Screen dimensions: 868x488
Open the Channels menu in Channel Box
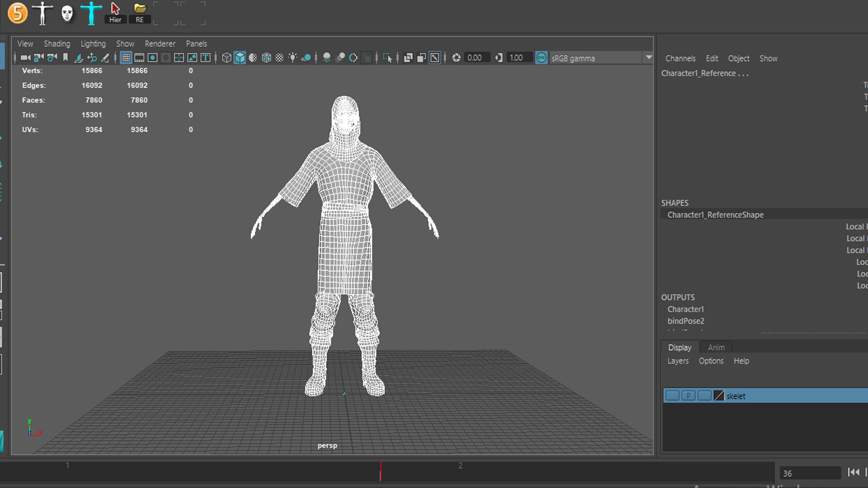click(680, 58)
